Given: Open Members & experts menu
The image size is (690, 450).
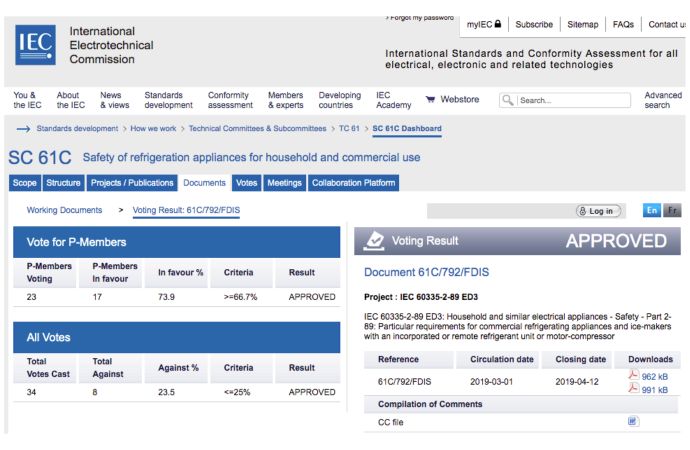Looking at the screenshot, I should (x=286, y=100).
